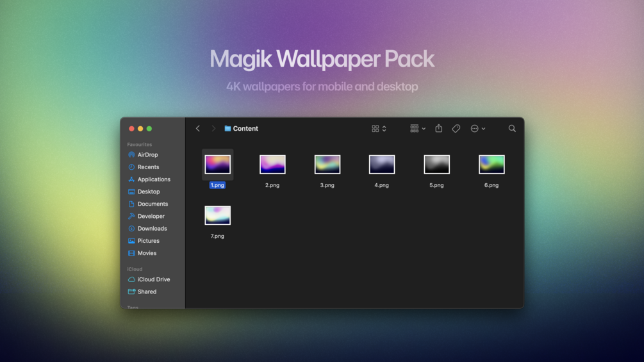Select the 2.png thumbnail
Image resolution: width=644 pixels, height=362 pixels.
click(272, 165)
